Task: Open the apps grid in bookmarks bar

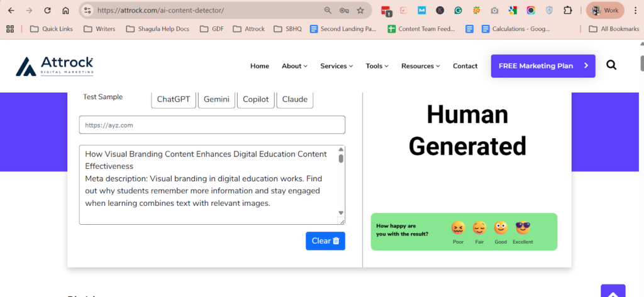Action: tap(10, 29)
